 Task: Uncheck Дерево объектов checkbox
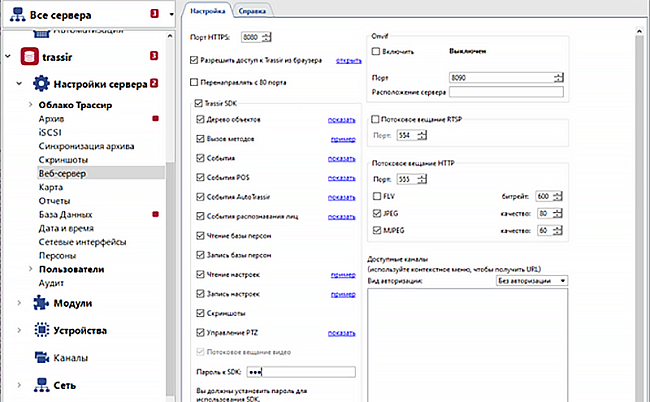pyautogui.click(x=200, y=119)
